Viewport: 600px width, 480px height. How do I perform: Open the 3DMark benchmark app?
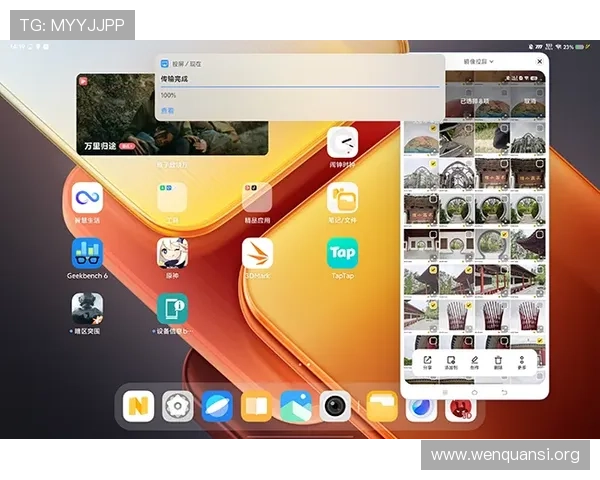coord(257,253)
